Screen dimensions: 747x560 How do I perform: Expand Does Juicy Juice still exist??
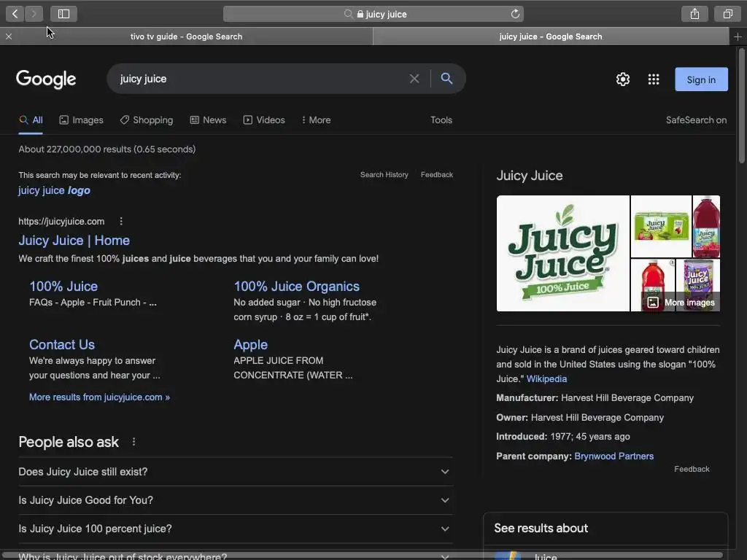coord(236,472)
